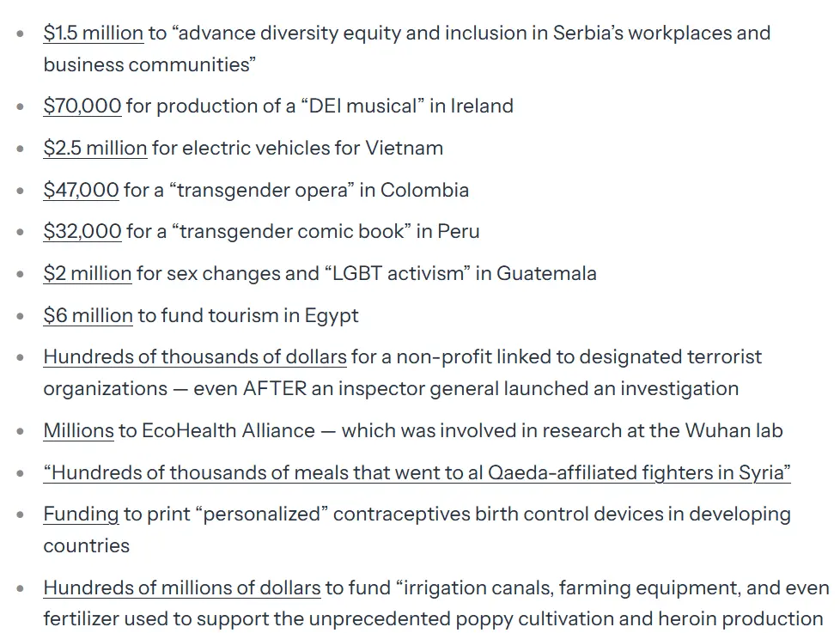
Task: Click the "inspector general" text
Action: [x=426, y=388]
